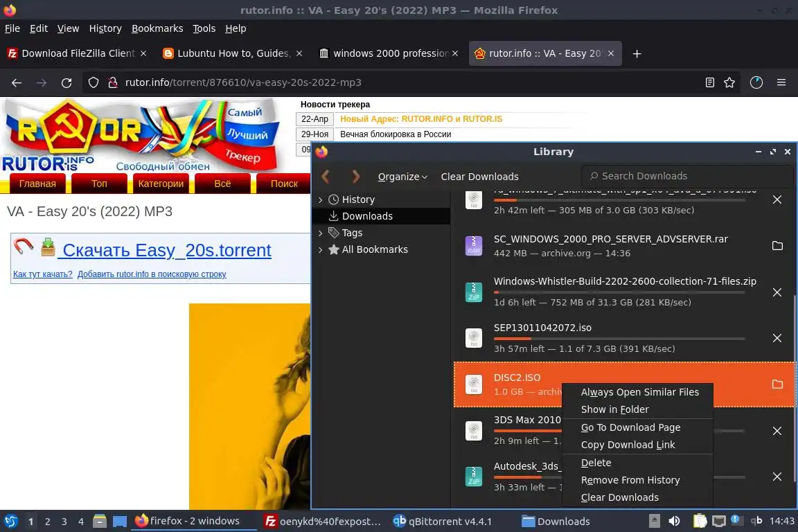
Task: Click the address bar URL
Action: click(243, 82)
